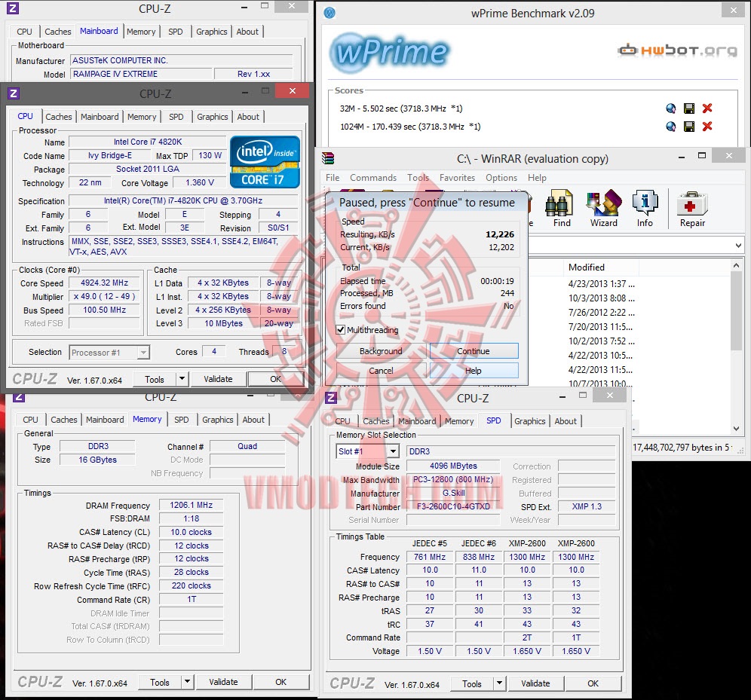Click Validate in the Memory window

click(223, 682)
